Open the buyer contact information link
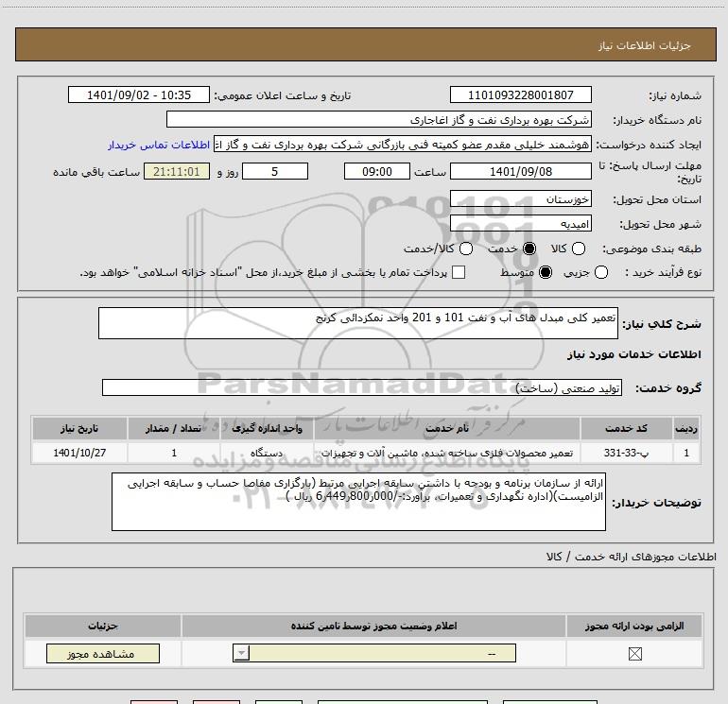Viewport: 728px width, 704px height. 159,146
